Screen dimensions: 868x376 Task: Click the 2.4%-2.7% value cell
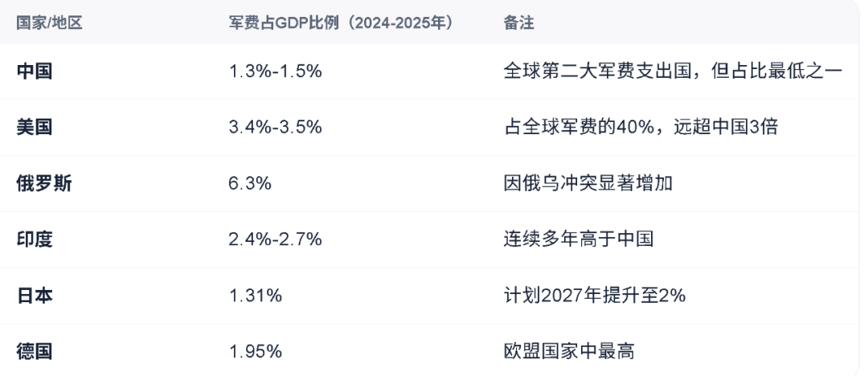click(275, 239)
